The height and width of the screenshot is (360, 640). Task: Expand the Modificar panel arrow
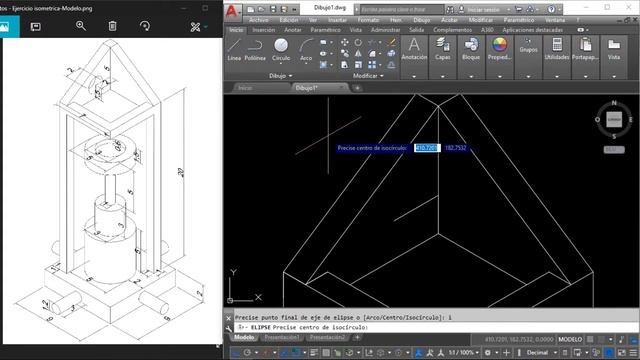pyautogui.click(x=382, y=76)
